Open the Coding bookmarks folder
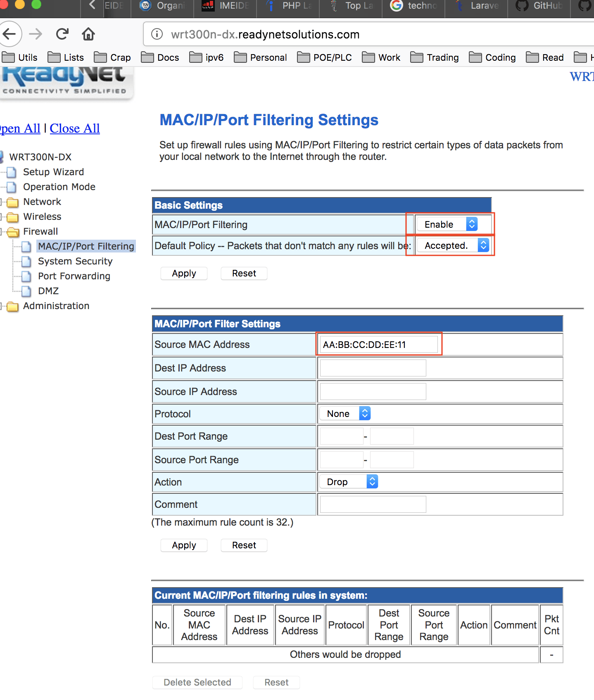Screen dimensions: 594x700 492,57
